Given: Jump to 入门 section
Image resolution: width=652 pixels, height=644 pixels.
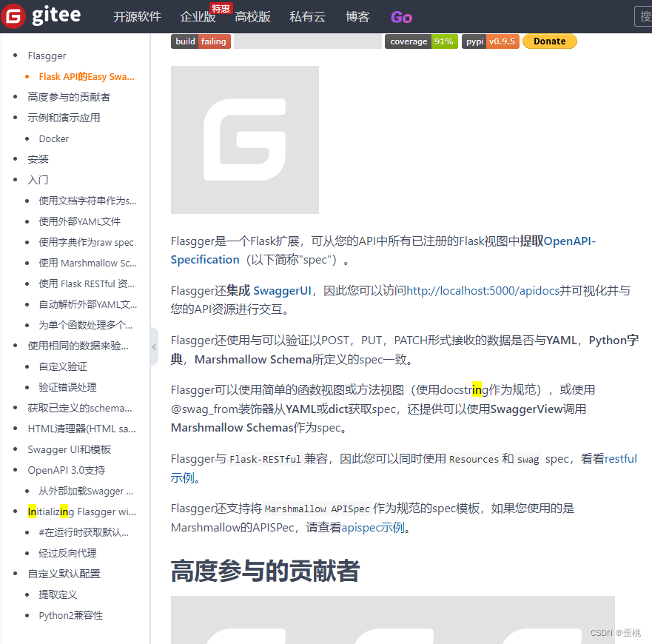Looking at the screenshot, I should tap(38, 180).
